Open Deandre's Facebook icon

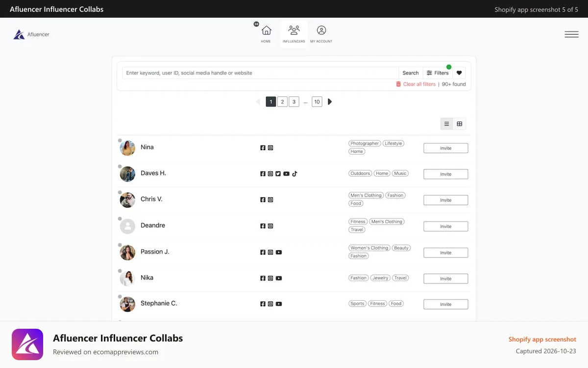click(x=263, y=226)
